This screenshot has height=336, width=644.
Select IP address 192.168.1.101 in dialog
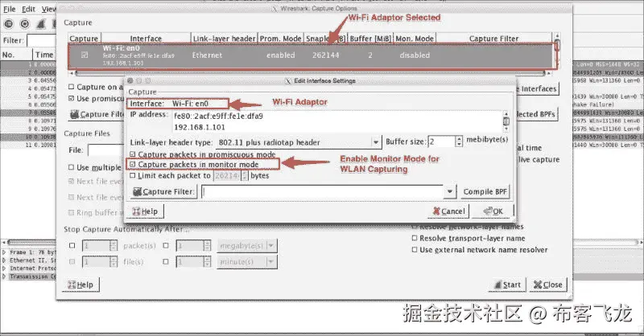(200, 127)
